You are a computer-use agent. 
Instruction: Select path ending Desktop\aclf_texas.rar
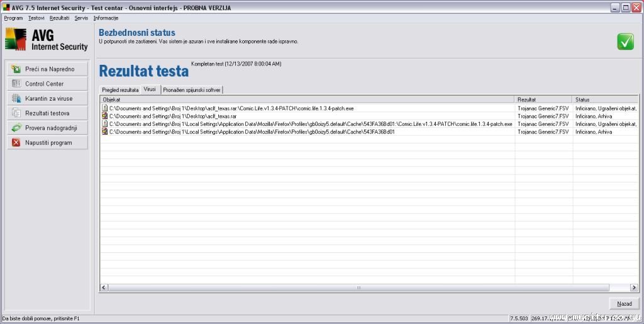(173, 116)
